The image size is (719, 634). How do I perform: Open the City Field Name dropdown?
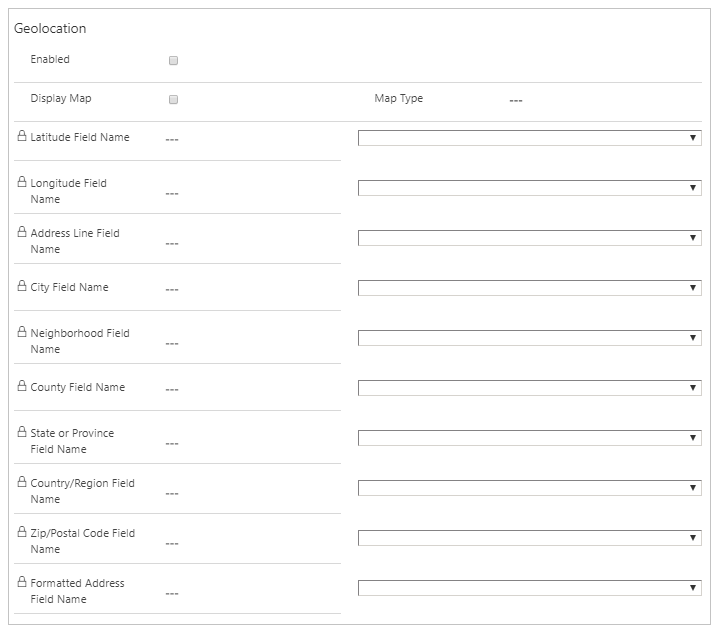coord(529,288)
